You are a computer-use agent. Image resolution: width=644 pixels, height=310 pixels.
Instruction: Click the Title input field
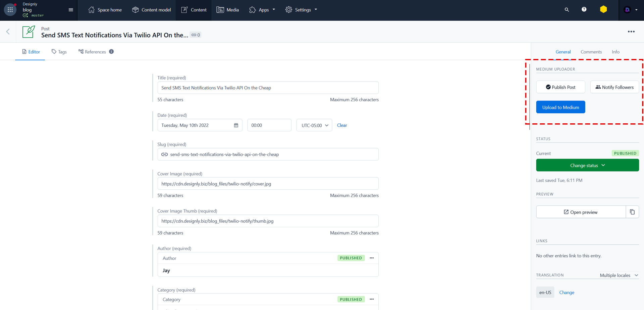(268, 88)
